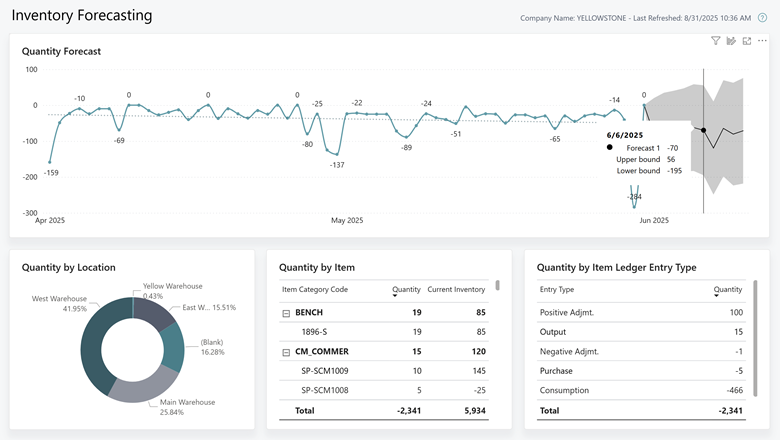The width and height of the screenshot is (780, 440).
Task: Click the -159 data point on forecast line
Action: coord(50,161)
